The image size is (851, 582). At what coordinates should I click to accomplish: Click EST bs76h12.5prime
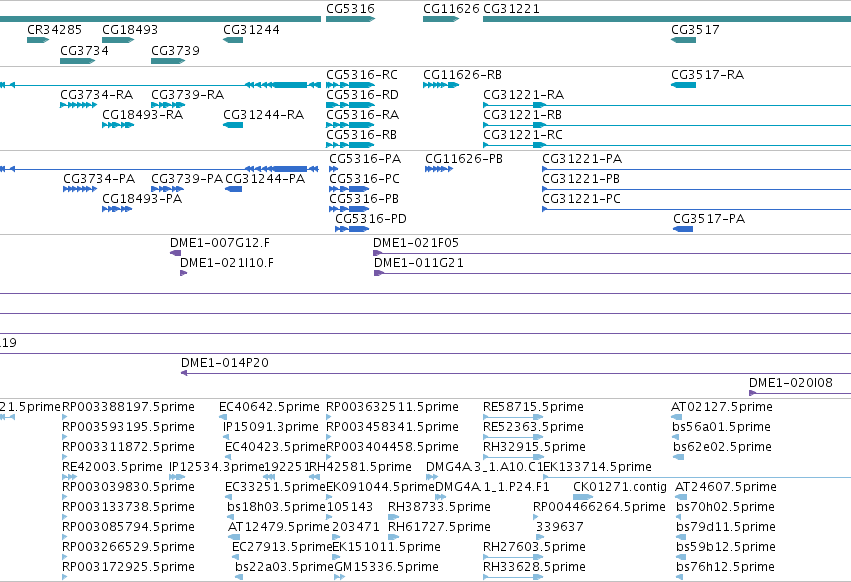[x=725, y=567]
